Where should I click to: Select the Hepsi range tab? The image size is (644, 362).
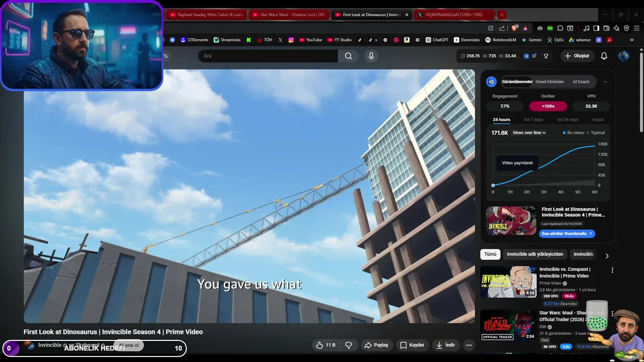tap(598, 120)
